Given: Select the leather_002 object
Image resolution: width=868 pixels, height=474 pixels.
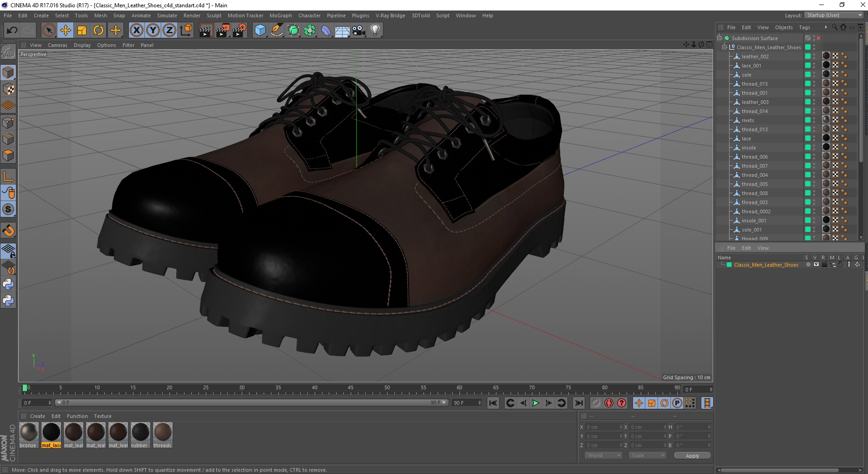Looking at the screenshot, I should point(755,57).
